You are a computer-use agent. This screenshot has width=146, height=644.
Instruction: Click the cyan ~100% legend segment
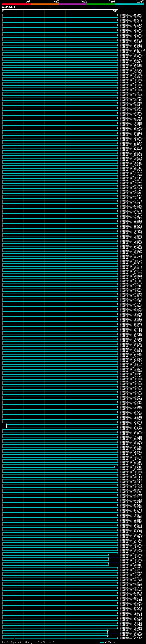tap(130, 4)
